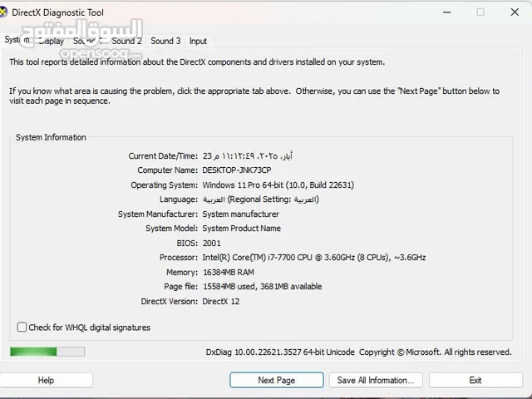The height and width of the screenshot is (399, 532).
Task: Select the DirectX 12 version value
Action: [221, 301]
